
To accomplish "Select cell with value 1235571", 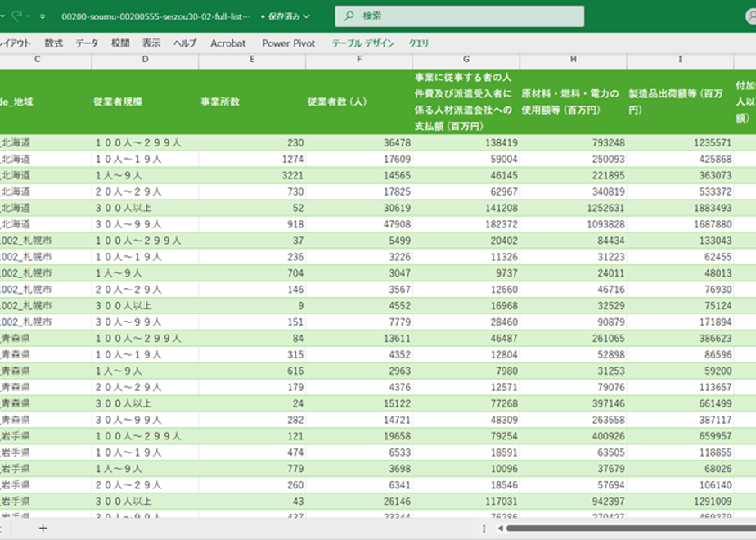I will coord(680,142).
